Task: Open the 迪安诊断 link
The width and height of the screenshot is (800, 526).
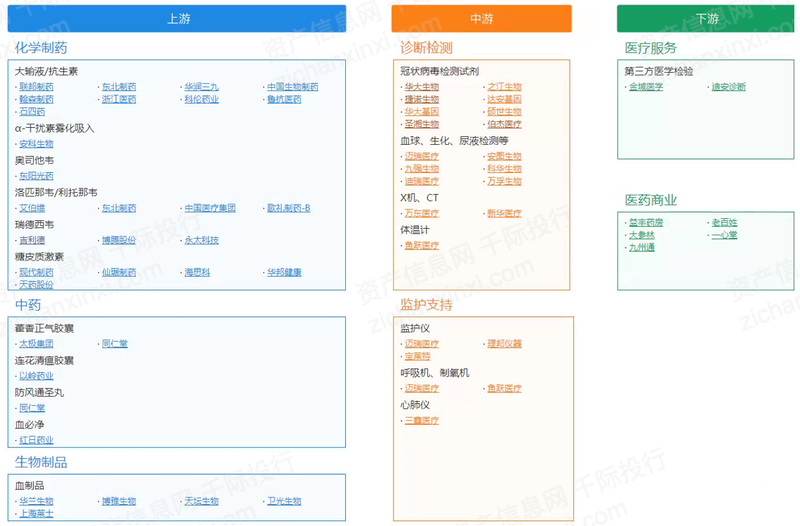Action: pos(729,87)
